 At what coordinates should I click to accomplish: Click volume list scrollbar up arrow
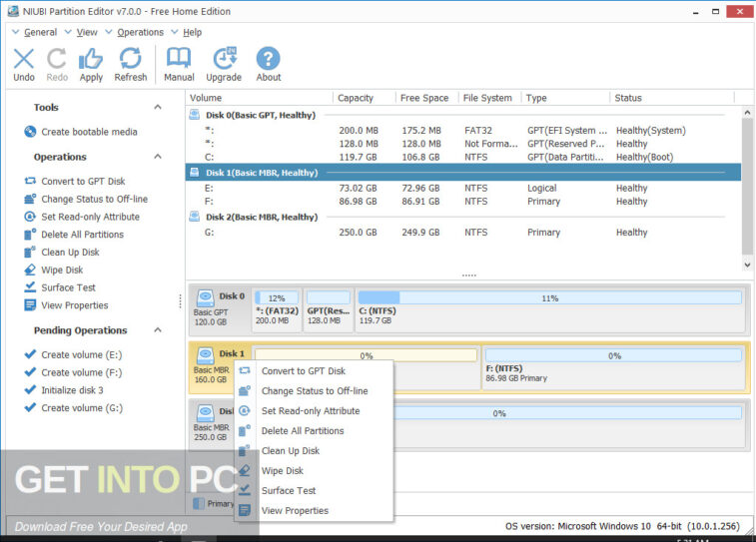click(x=747, y=112)
